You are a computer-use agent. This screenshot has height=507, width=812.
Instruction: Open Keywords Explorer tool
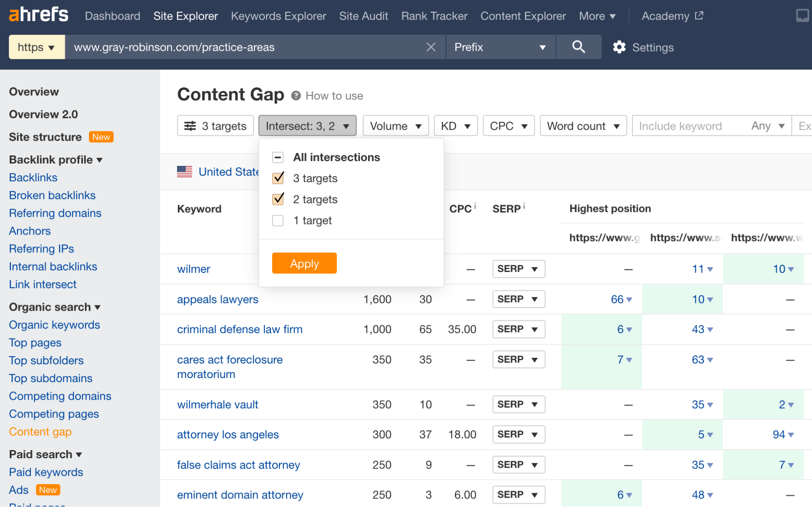[x=279, y=16]
